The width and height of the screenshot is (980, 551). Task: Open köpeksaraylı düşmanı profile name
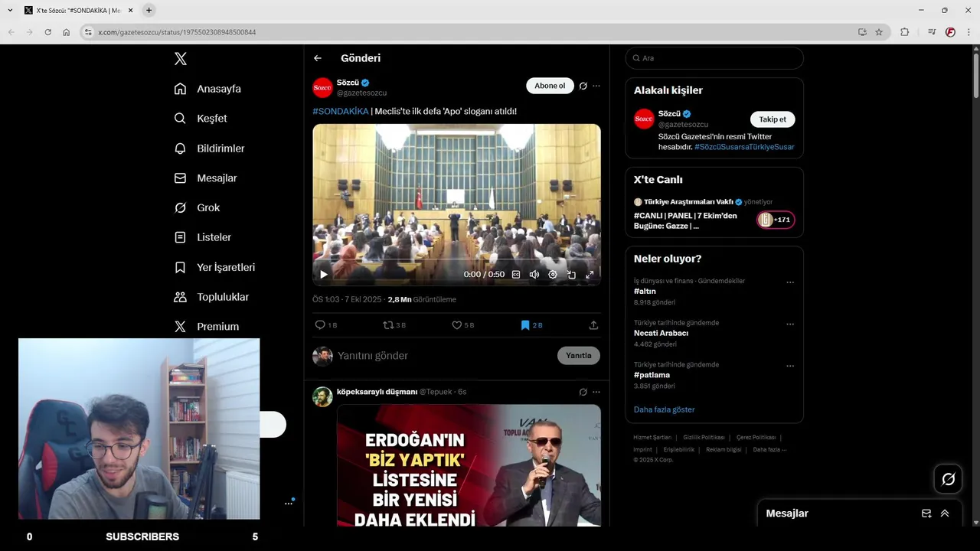click(x=377, y=392)
